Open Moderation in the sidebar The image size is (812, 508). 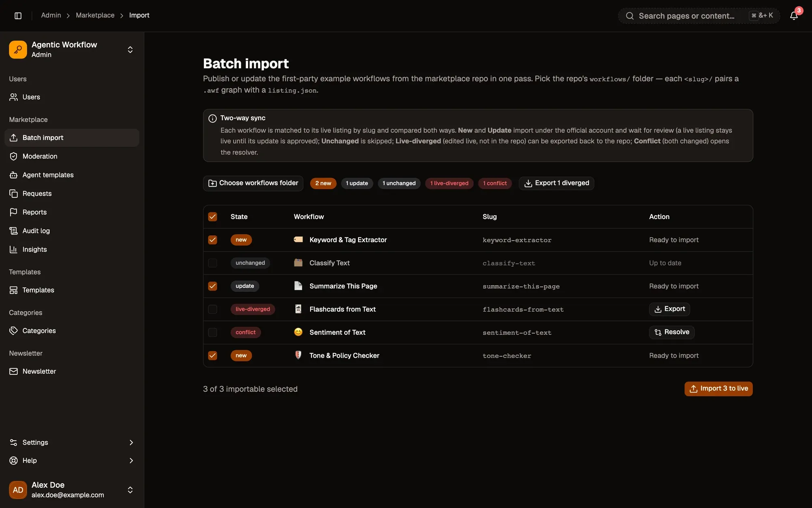[x=72, y=156]
